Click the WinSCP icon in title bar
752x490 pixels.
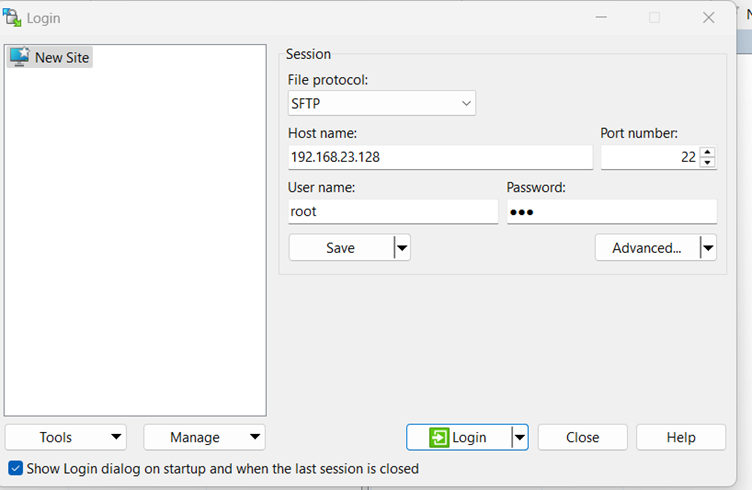point(13,17)
